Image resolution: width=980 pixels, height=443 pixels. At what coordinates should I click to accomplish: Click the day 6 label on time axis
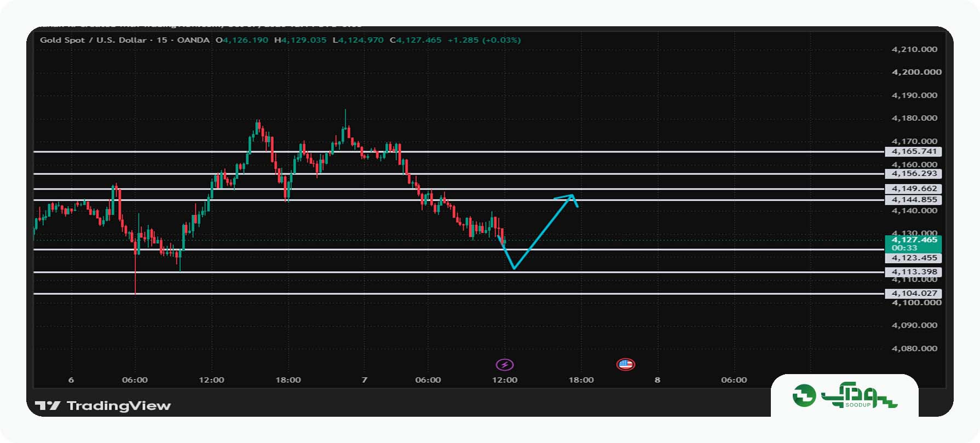click(x=71, y=380)
